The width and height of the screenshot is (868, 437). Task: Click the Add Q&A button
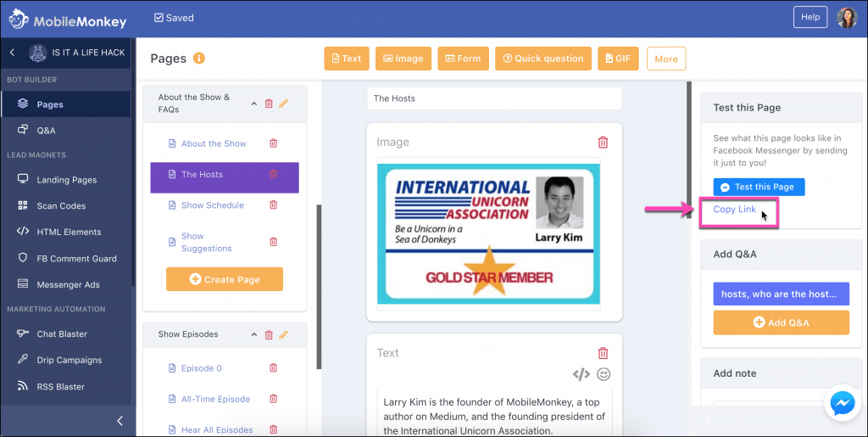(781, 322)
